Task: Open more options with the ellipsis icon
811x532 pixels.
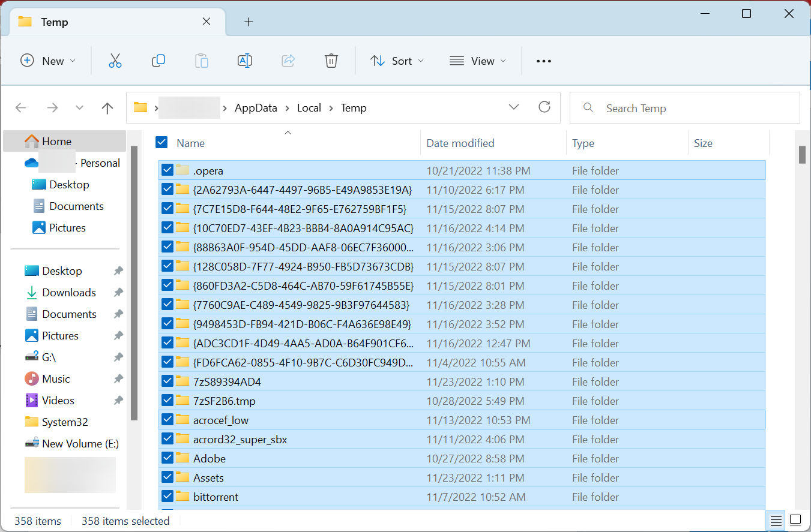Action: point(543,61)
